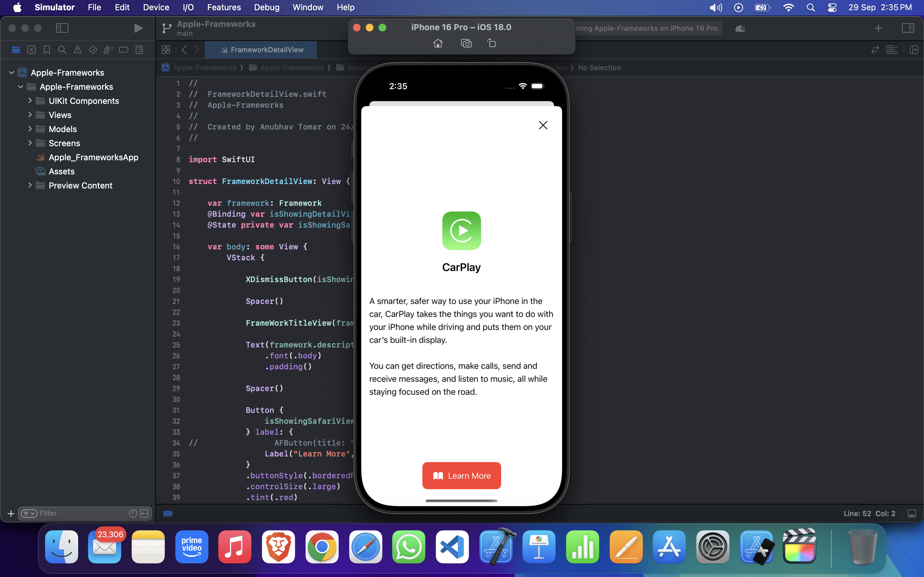924x577 pixels.
Task: Take a screenshot of the simulator
Action: [466, 43]
